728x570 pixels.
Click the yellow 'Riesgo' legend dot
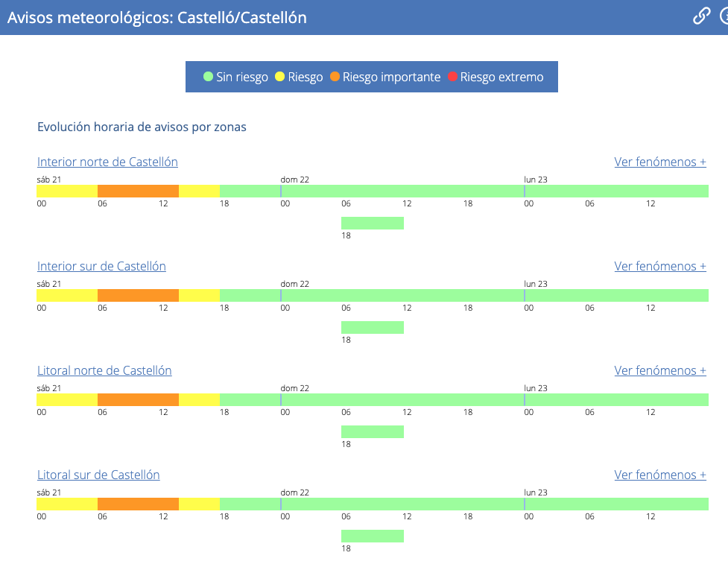pyautogui.click(x=280, y=77)
